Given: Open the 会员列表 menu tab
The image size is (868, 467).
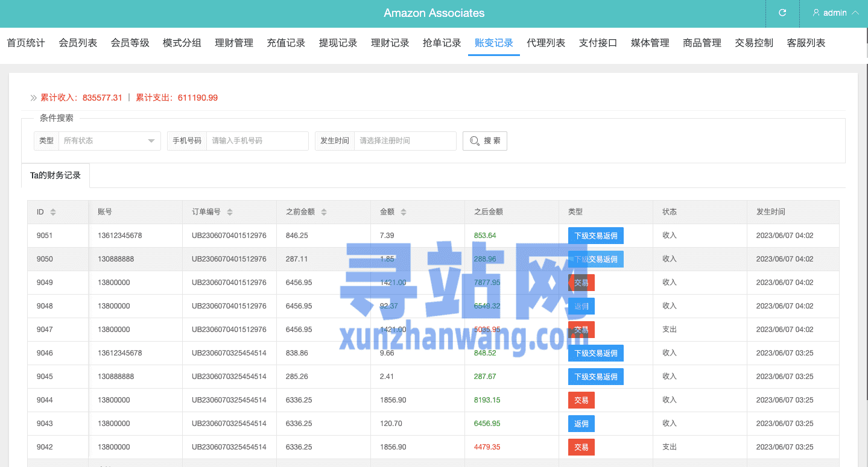Looking at the screenshot, I should click(x=78, y=43).
